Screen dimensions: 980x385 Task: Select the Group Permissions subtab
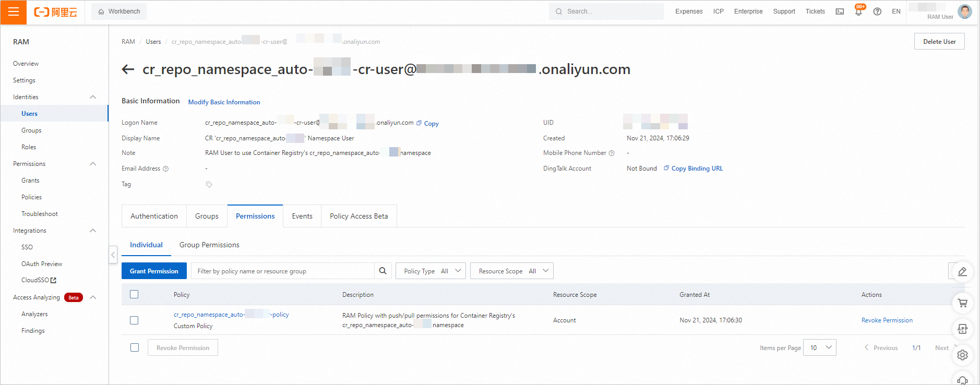tap(209, 245)
